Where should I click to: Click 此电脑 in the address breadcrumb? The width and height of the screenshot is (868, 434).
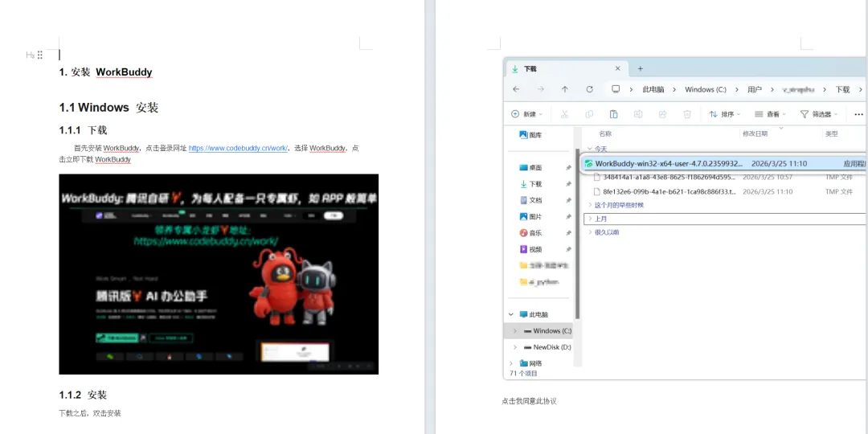click(653, 90)
